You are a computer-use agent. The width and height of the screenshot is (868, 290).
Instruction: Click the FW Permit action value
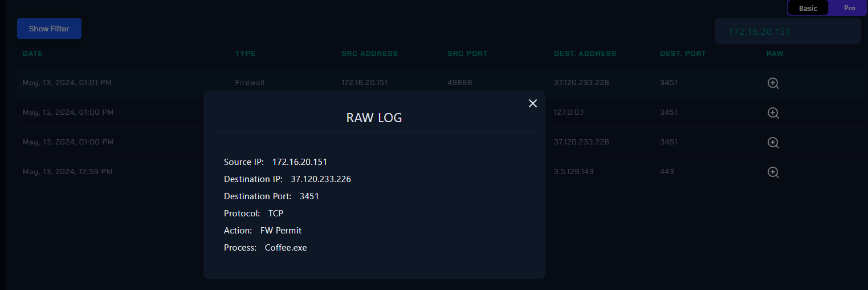280,231
